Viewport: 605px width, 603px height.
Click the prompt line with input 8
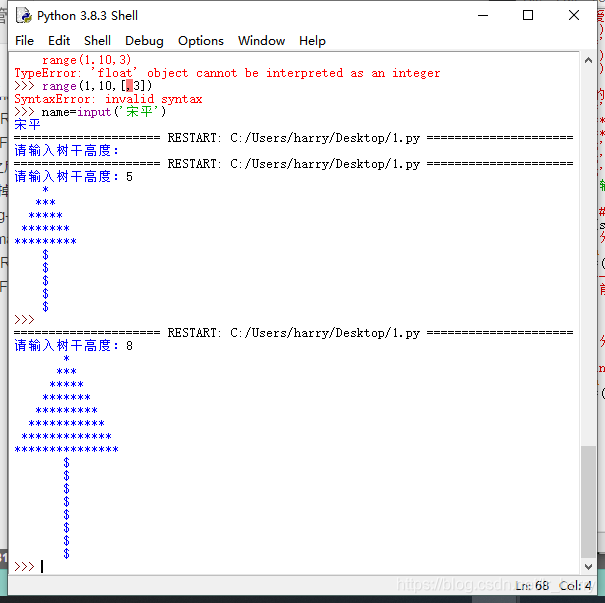[x=73, y=346]
